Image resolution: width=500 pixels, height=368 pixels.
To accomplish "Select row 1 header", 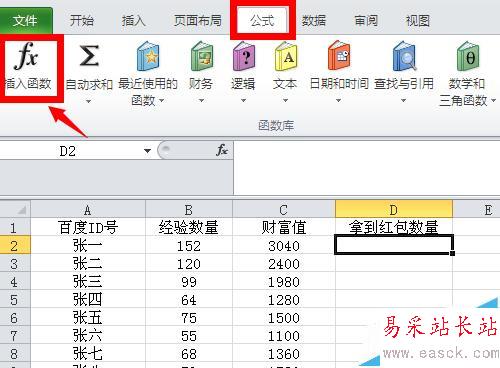I will tap(15, 227).
